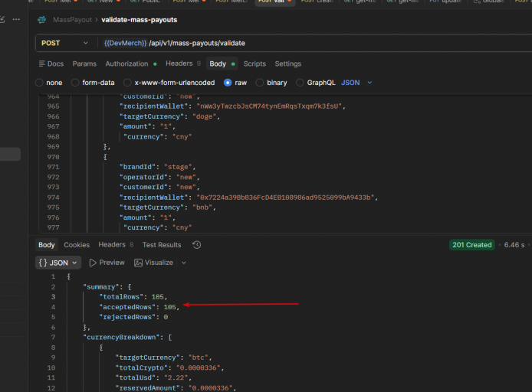
Task: Click the 201 Created status badge
Action: point(472,245)
